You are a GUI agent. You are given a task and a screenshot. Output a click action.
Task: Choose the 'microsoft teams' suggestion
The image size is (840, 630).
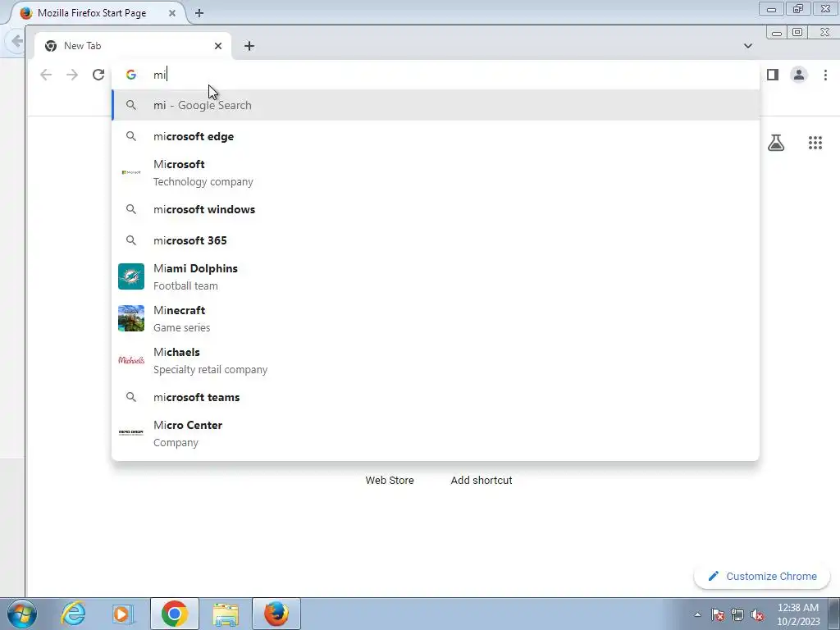[x=436, y=397]
